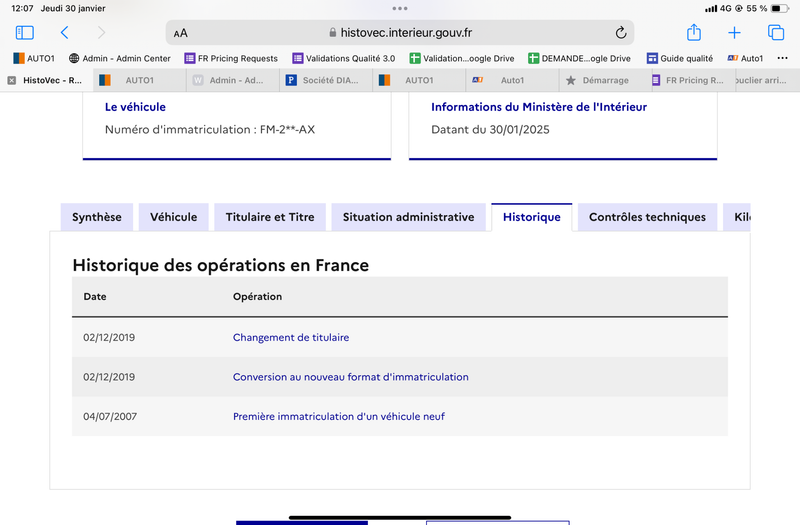Open the Validation...oogle Drive bookmark

462,58
